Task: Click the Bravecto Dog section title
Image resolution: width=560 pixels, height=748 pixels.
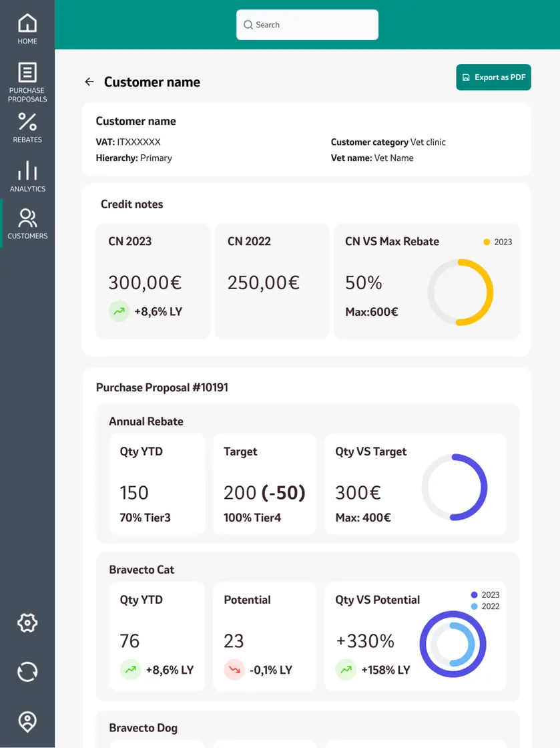Action: click(143, 727)
